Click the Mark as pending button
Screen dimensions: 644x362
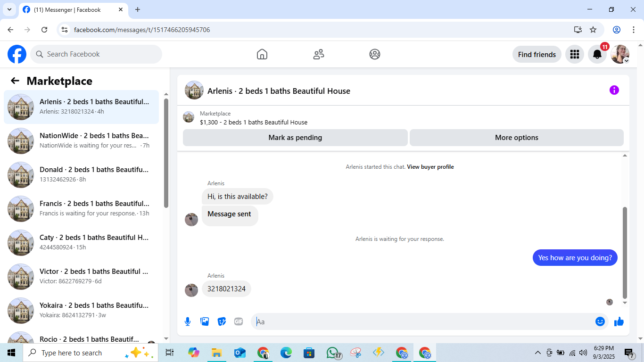[295, 138]
